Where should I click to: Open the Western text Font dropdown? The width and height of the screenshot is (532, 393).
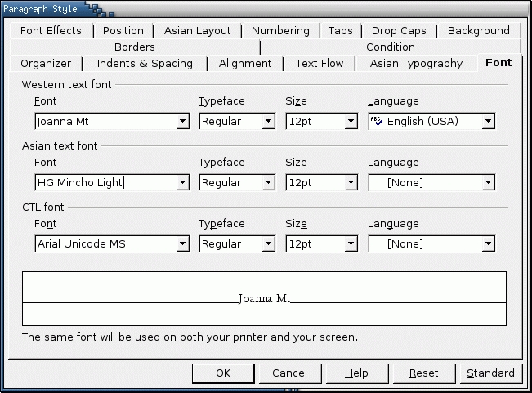click(182, 122)
